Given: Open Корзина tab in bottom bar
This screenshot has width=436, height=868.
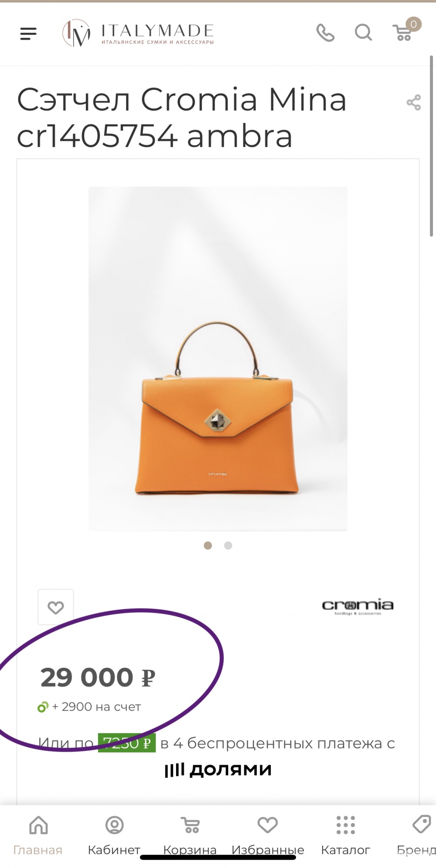Looking at the screenshot, I should [190, 835].
